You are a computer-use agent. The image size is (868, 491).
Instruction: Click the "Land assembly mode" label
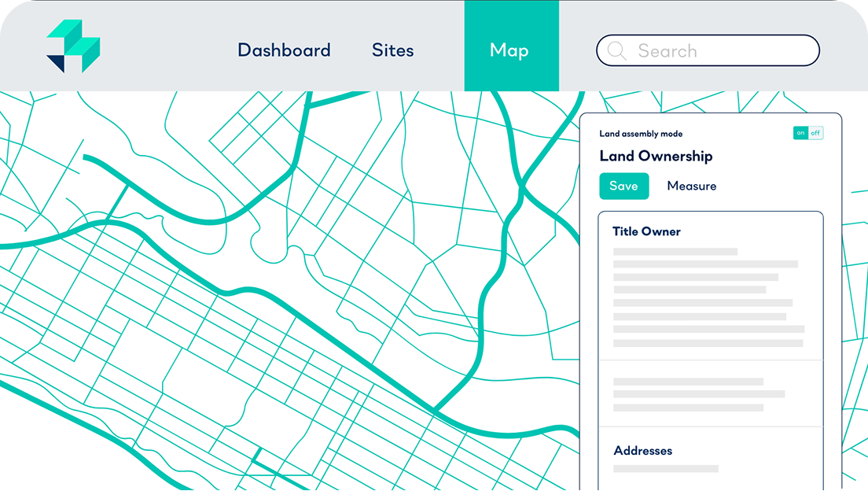coord(641,134)
